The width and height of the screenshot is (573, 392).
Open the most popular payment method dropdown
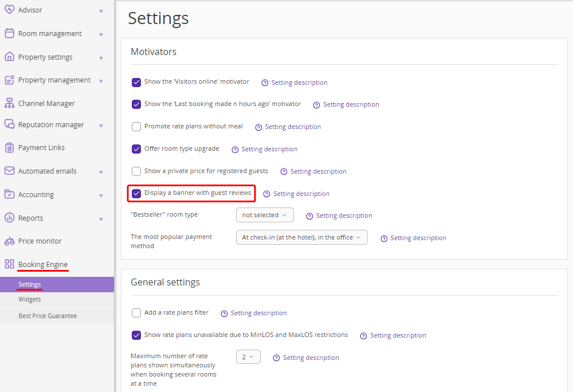click(302, 237)
